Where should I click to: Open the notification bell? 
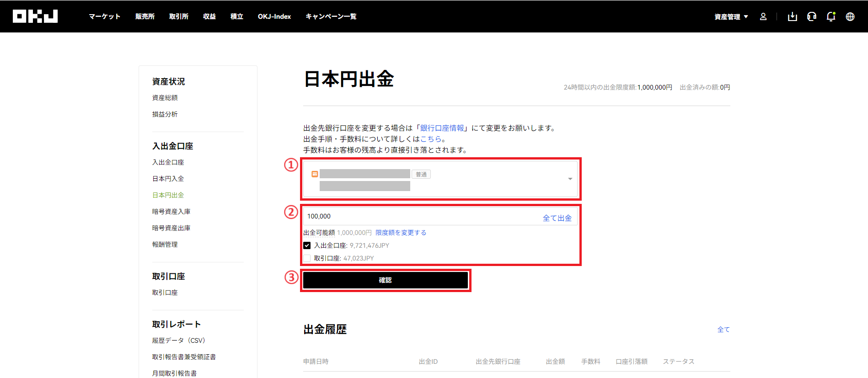point(830,17)
